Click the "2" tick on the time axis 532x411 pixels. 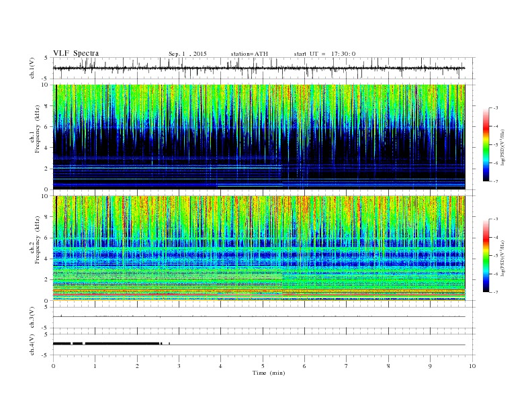pyautogui.click(x=137, y=366)
